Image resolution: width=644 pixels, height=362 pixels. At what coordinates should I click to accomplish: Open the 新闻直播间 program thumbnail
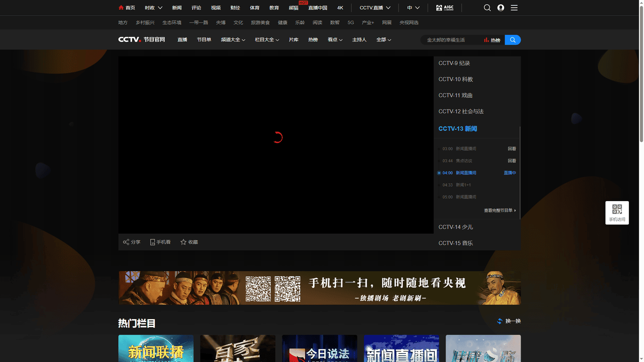[x=401, y=349]
